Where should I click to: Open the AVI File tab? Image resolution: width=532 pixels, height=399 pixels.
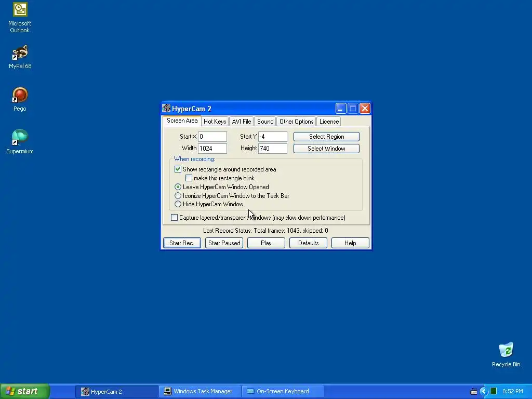pyautogui.click(x=242, y=122)
